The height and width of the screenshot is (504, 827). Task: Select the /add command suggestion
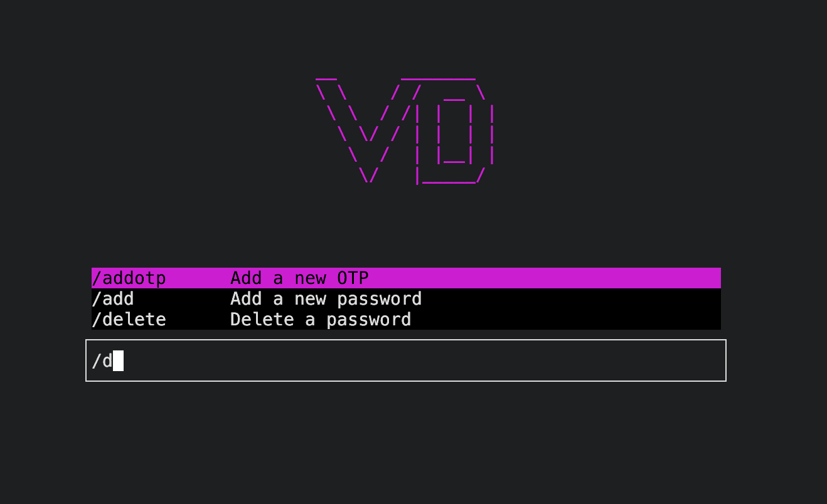pos(406,298)
